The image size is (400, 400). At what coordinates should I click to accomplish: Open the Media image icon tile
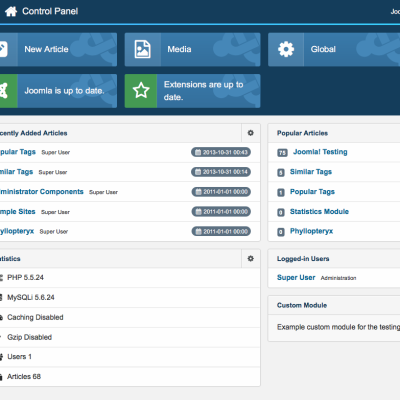142,49
